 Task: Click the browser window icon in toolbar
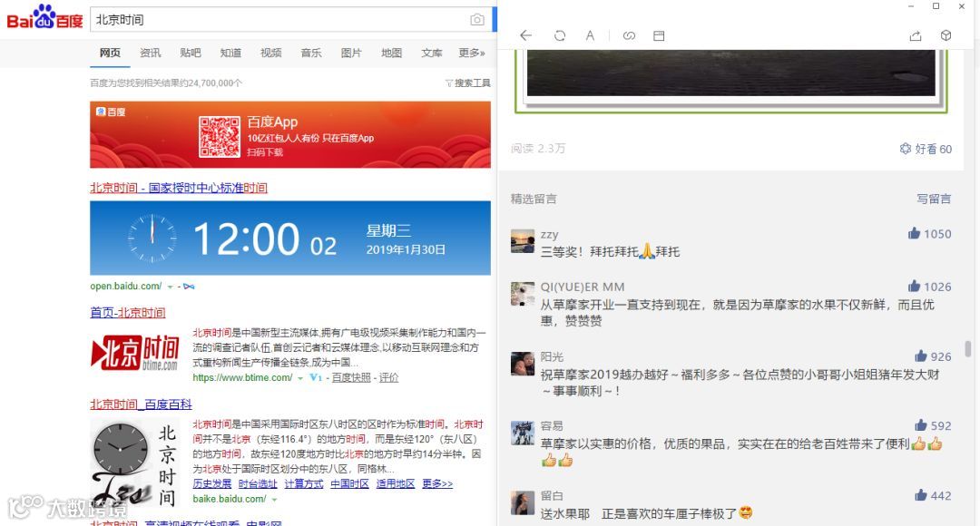pyautogui.click(x=659, y=35)
